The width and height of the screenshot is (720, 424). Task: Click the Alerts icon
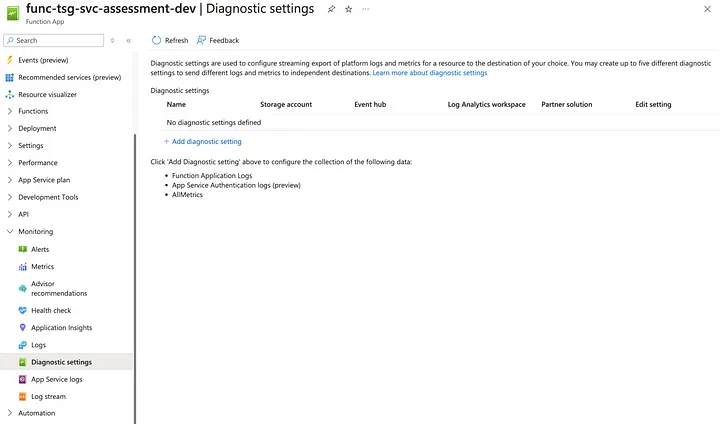22,249
